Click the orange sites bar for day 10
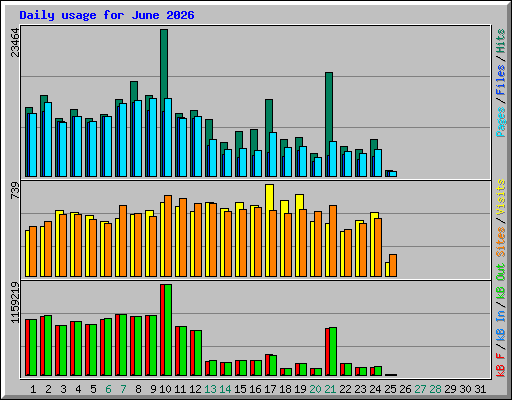The width and height of the screenshot is (512, 400). [x=168, y=236]
